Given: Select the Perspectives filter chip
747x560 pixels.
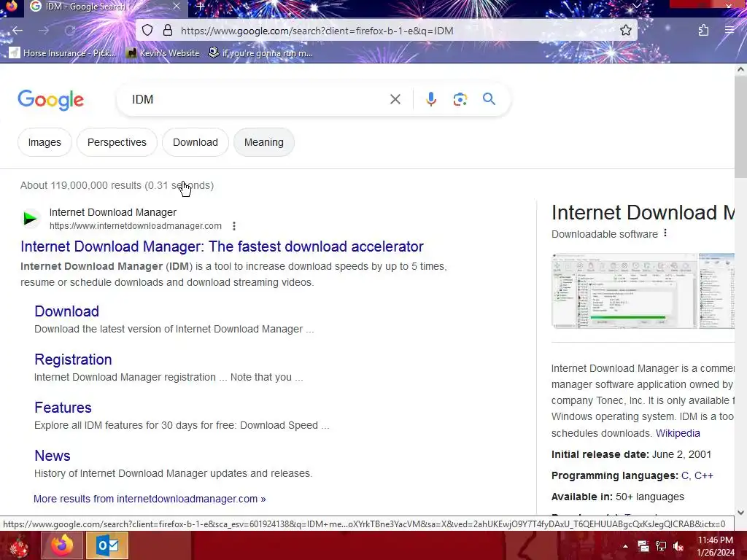Looking at the screenshot, I should (x=117, y=142).
